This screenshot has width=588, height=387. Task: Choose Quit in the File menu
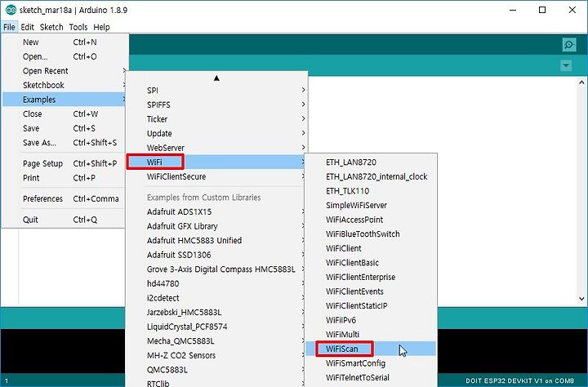(x=64, y=220)
